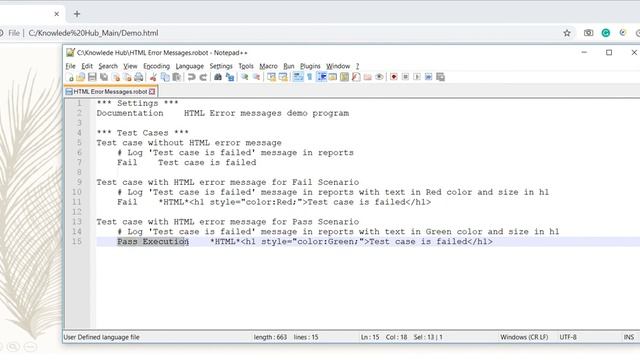Open the Window menu
The height and width of the screenshot is (360, 640).
338,66
